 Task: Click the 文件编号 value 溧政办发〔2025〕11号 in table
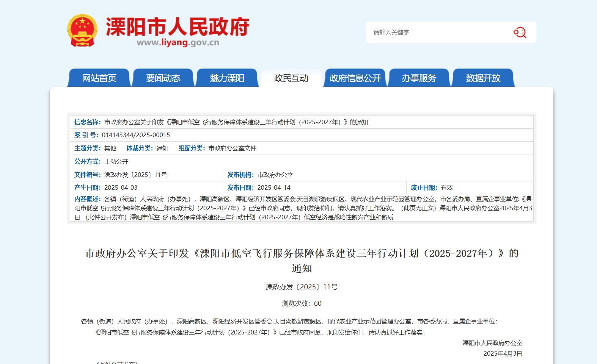(135, 175)
